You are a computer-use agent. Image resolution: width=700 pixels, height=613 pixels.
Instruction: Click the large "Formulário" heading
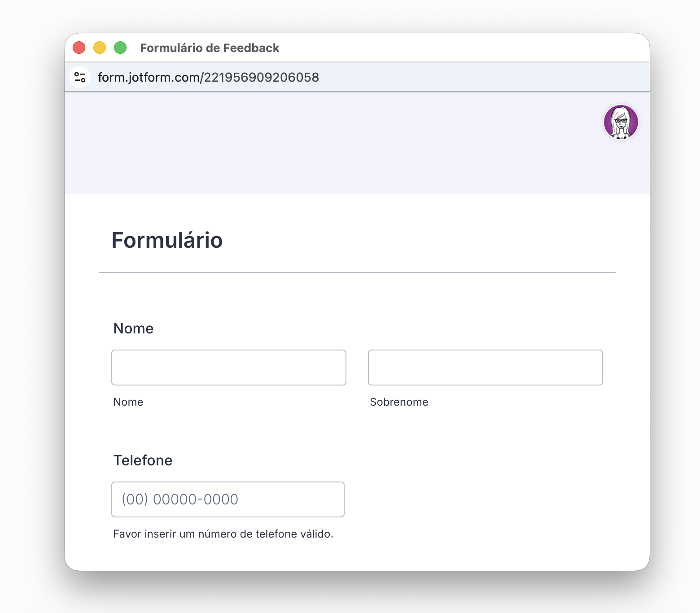click(x=167, y=240)
